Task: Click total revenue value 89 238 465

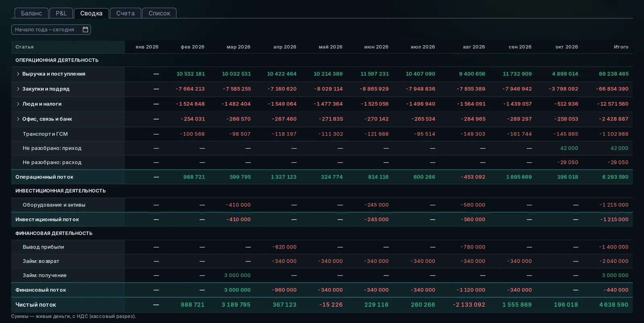Action: (614, 74)
